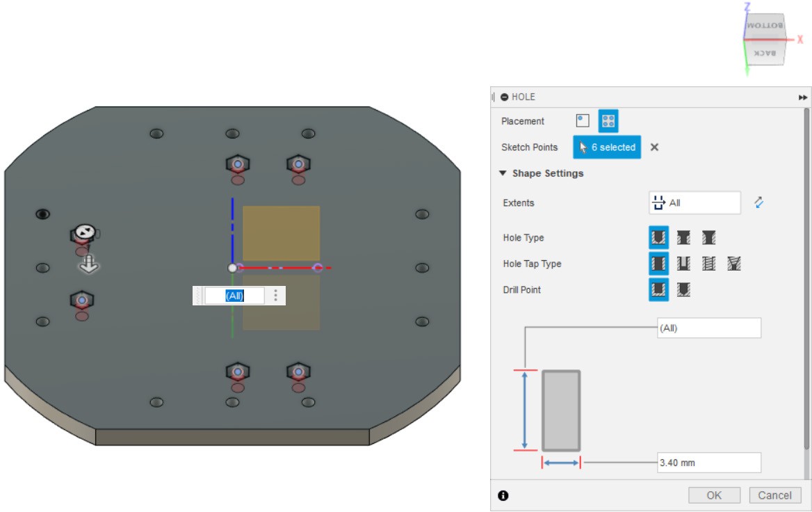
Task: Select the Counterbore hole type icon
Action: pyautogui.click(x=683, y=238)
